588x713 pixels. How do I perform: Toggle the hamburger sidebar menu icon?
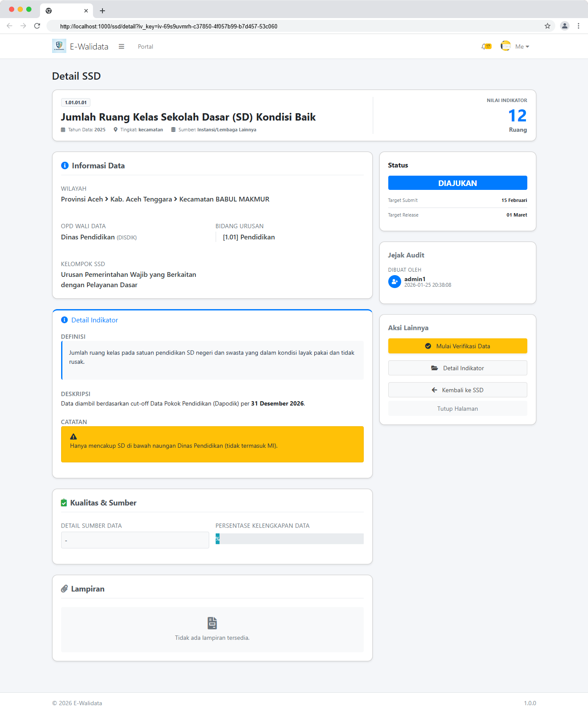click(x=121, y=46)
